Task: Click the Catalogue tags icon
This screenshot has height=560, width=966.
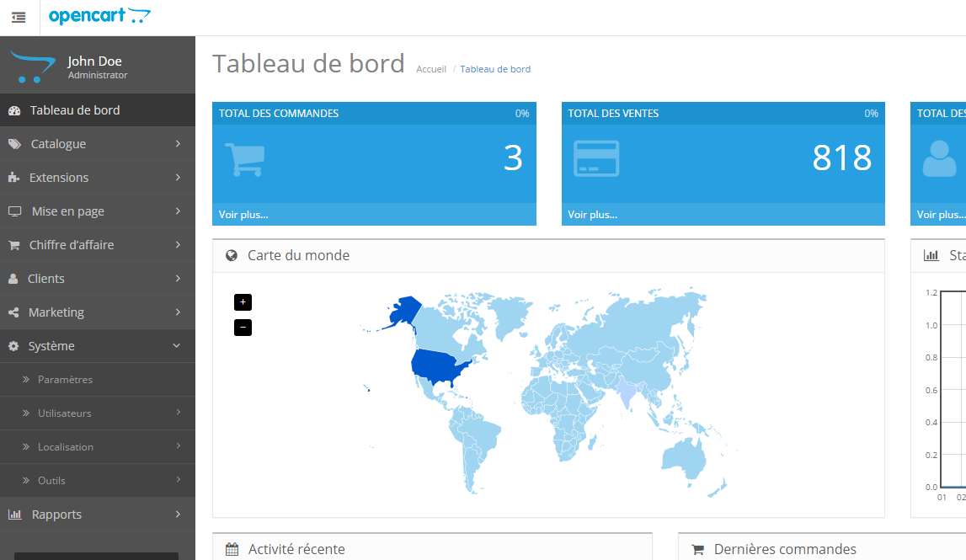Action: tap(15, 144)
